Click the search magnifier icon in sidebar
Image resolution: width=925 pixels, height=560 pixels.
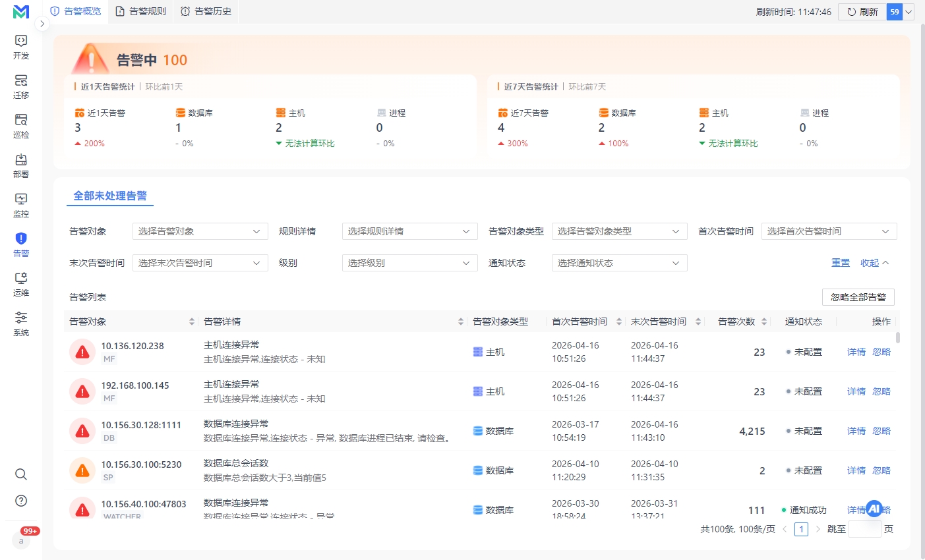[x=21, y=474]
